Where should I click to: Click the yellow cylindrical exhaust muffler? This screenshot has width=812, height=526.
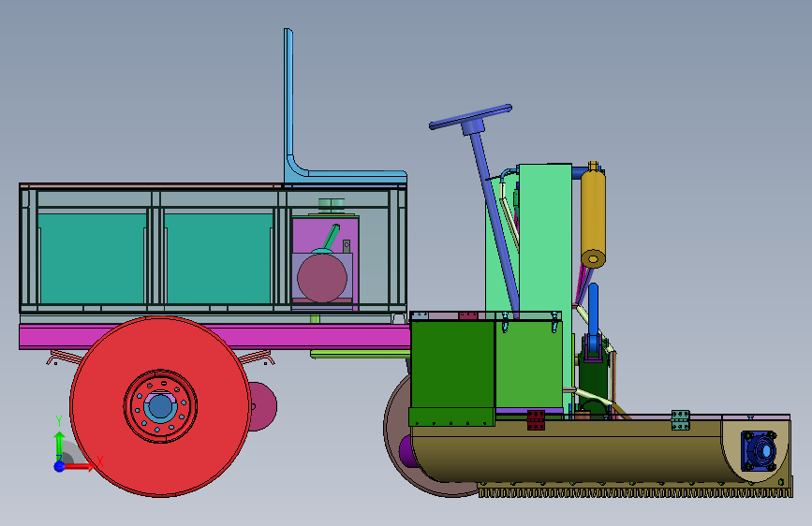coord(594,216)
